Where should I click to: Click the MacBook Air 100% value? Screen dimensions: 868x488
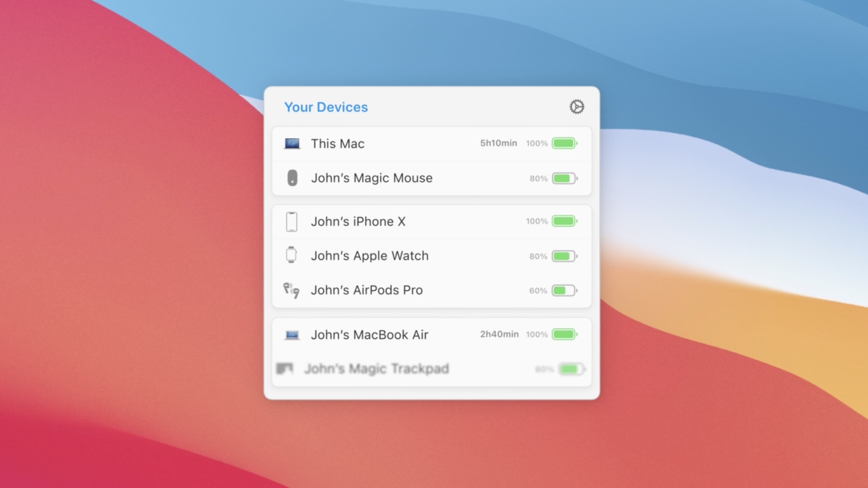pos(537,334)
